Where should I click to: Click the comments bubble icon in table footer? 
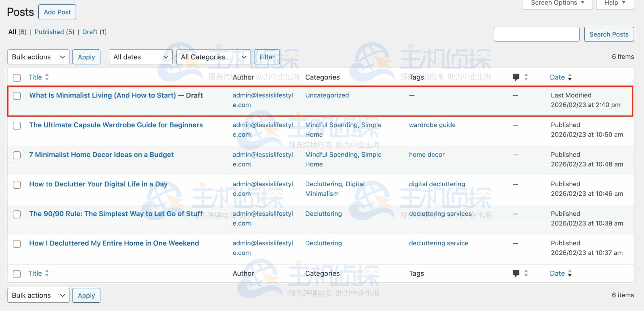pyautogui.click(x=516, y=273)
